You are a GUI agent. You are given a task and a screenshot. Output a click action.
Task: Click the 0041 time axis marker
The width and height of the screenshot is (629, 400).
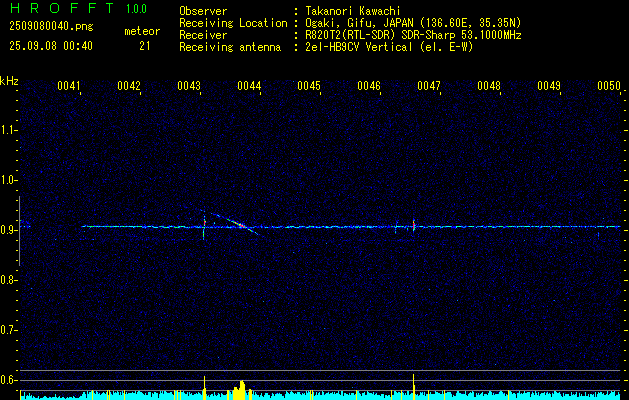(x=69, y=86)
